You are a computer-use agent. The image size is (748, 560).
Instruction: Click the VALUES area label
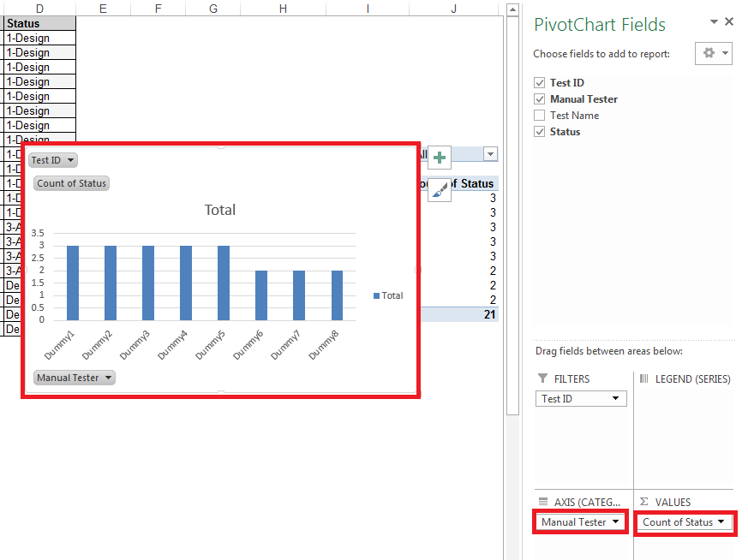(x=673, y=503)
